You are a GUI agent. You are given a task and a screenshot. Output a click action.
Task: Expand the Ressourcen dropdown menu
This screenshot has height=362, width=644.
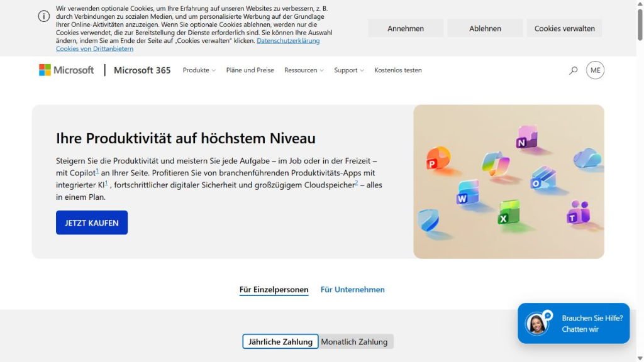[304, 70]
